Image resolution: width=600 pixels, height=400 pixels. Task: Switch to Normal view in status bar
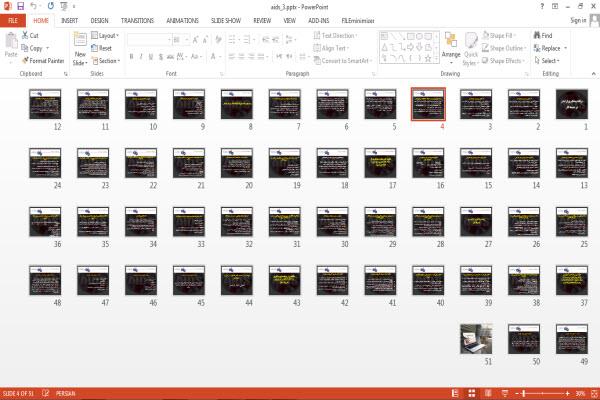click(455, 393)
